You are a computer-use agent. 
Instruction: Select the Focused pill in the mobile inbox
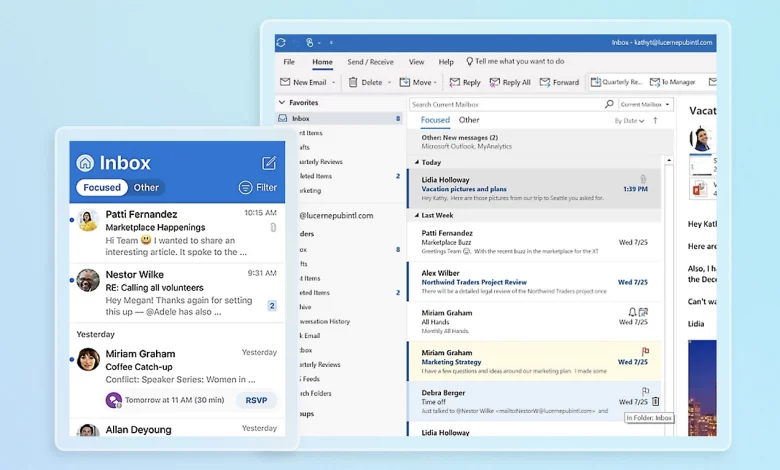point(102,187)
